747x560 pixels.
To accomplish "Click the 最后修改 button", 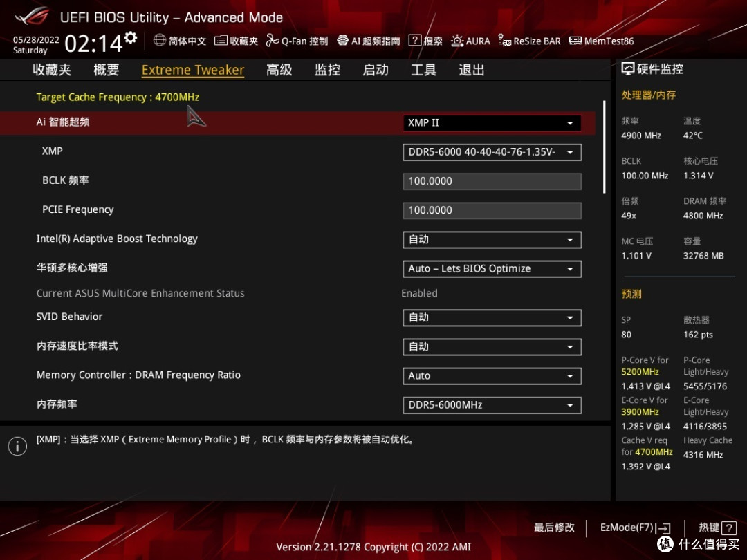I will [554, 528].
